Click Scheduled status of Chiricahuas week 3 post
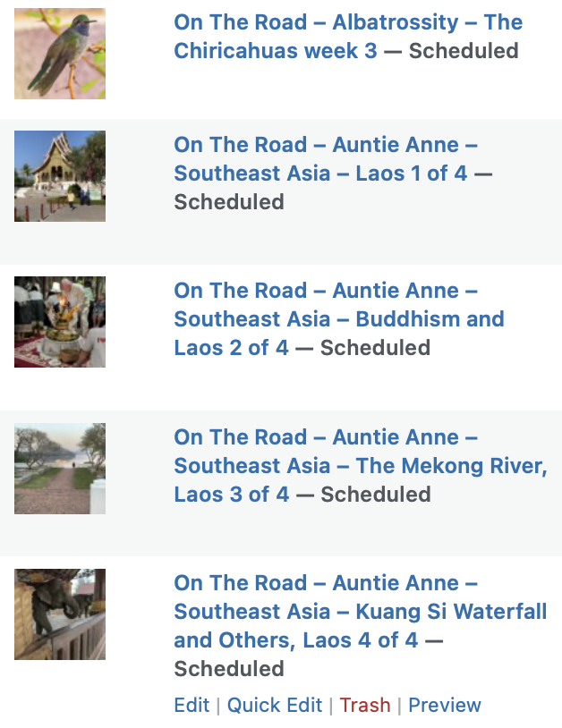The height and width of the screenshot is (728, 562). pos(464,51)
